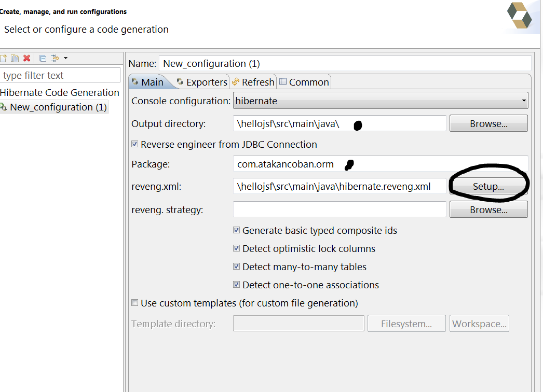The width and height of the screenshot is (543, 392).
Task: Toggle Reverse engineer from JDBC Connection
Action: 134,144
